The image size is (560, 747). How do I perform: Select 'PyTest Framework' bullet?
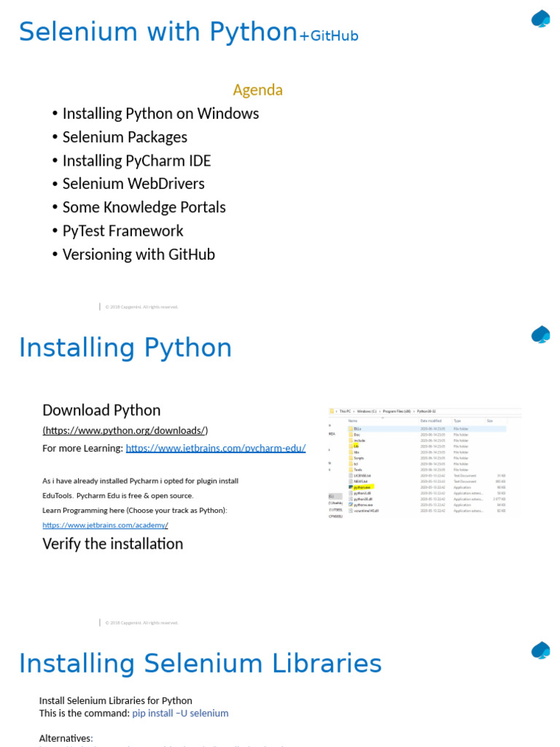[x=122, y=231]
